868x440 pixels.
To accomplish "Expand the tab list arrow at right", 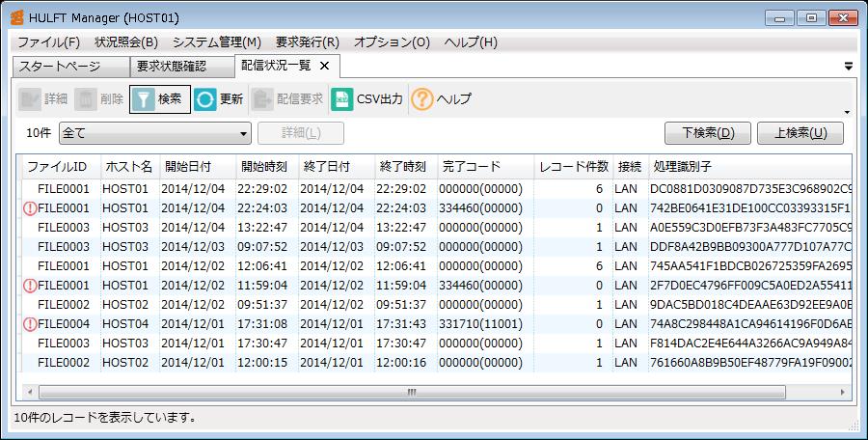I will pos(849,67).
